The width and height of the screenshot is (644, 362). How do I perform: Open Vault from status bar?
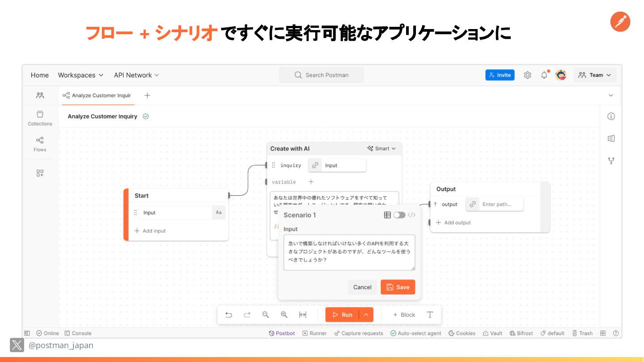tap(492, 333)
